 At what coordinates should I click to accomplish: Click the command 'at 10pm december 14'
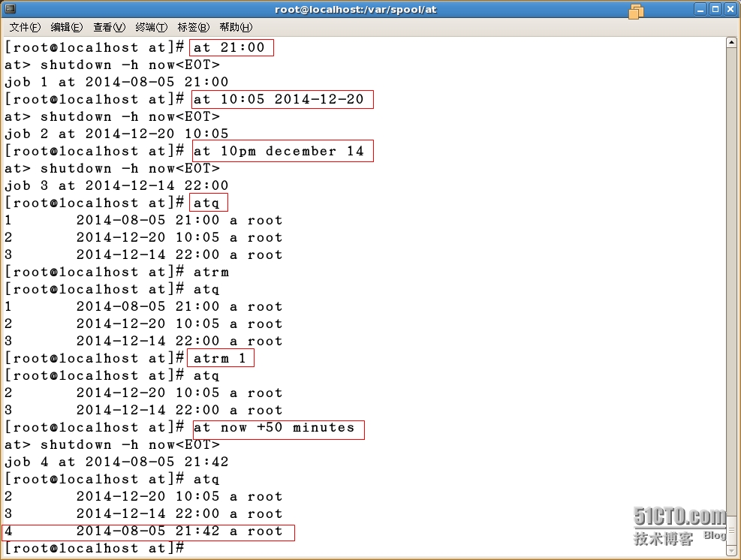click(x=279, y=151)
